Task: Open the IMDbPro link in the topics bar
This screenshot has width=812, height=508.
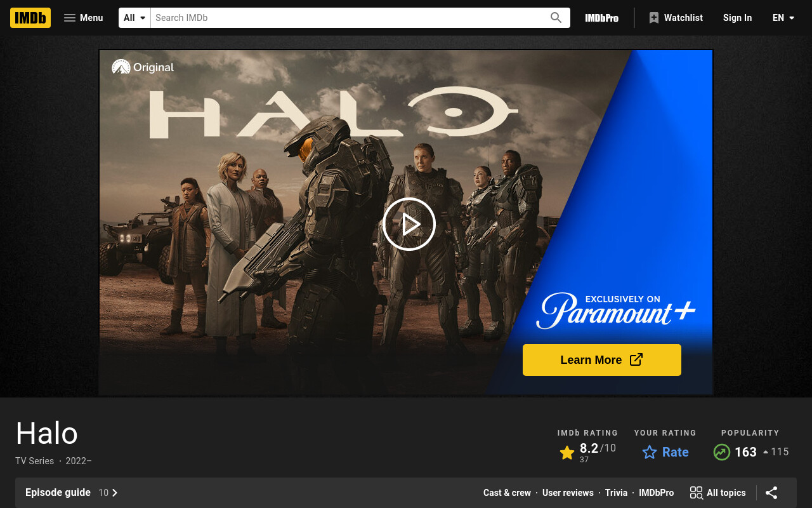Action: pyautogui.click(x=657, y=493)
